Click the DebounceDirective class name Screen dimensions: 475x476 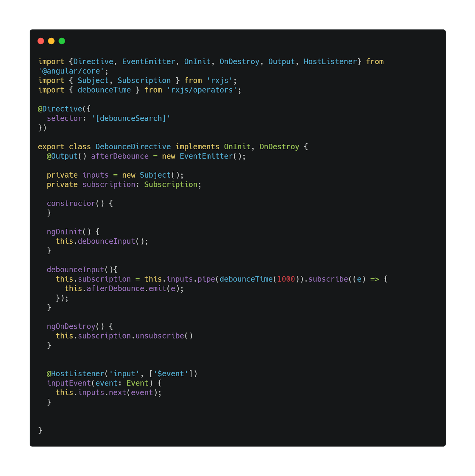(x=133, y=147)
